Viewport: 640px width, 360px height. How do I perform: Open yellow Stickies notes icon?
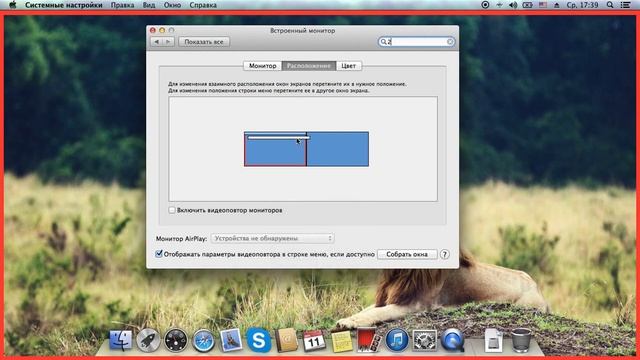pos(342,341)
